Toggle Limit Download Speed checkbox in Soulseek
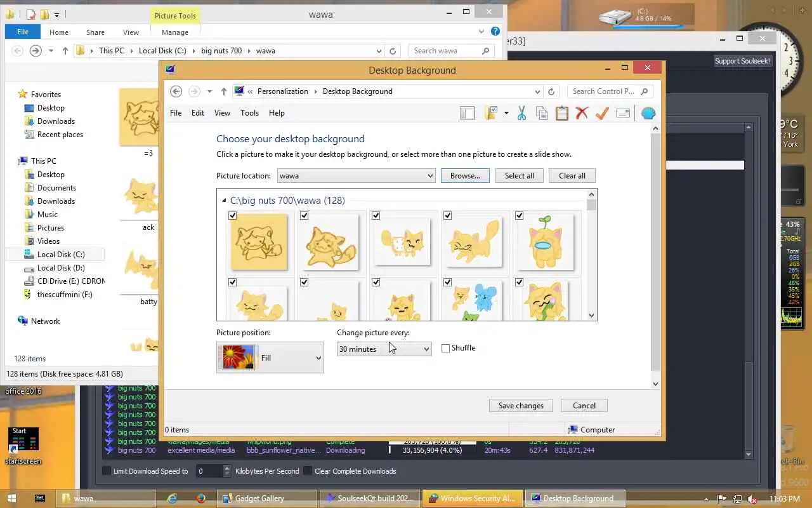 (107, 471)
